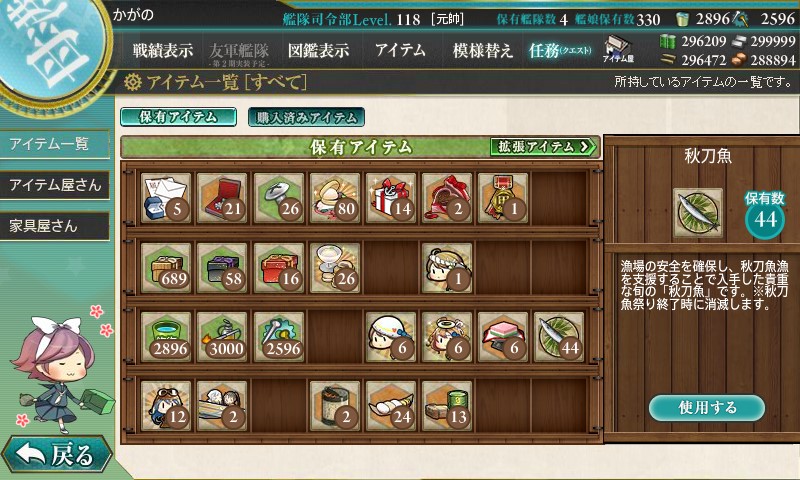Select the gift box item showing 14
The width and height of the screenshot is (800, 480).
[391, 198]
